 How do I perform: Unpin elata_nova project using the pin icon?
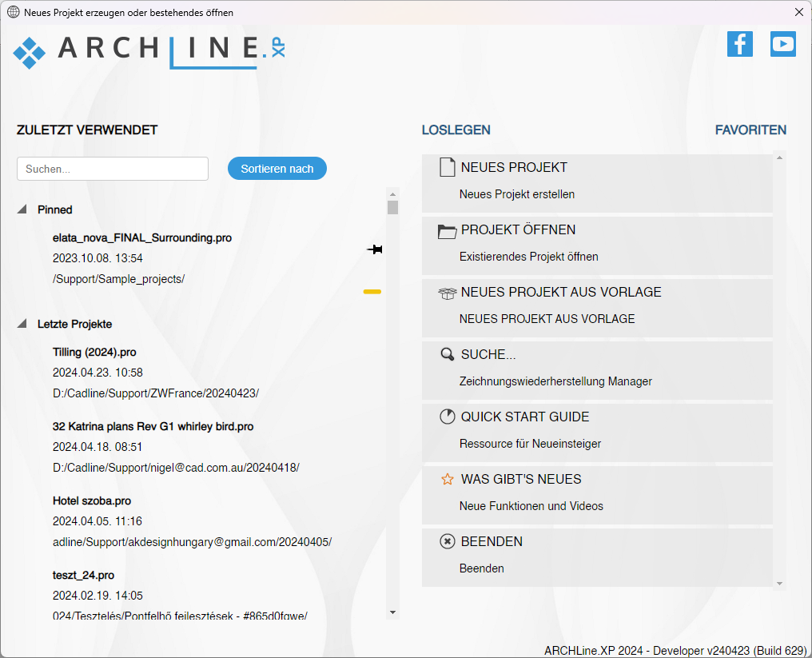(x=375, y=250)
